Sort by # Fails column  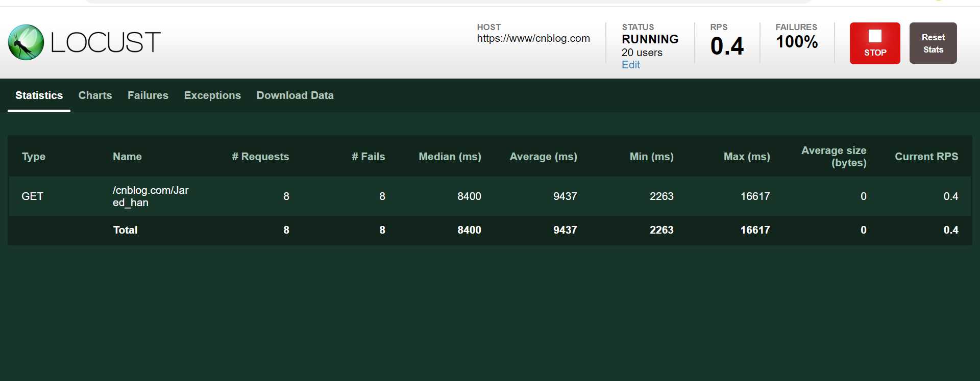click(x=368, y=157)
